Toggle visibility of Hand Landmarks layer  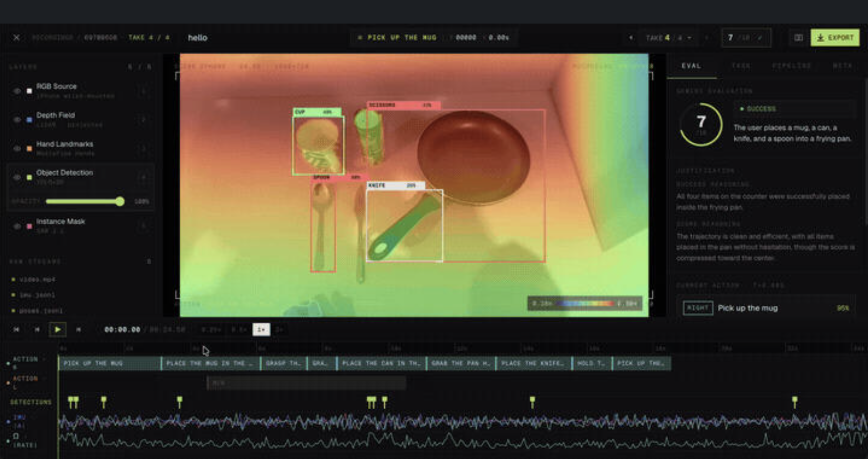click(x=17, y=148)
